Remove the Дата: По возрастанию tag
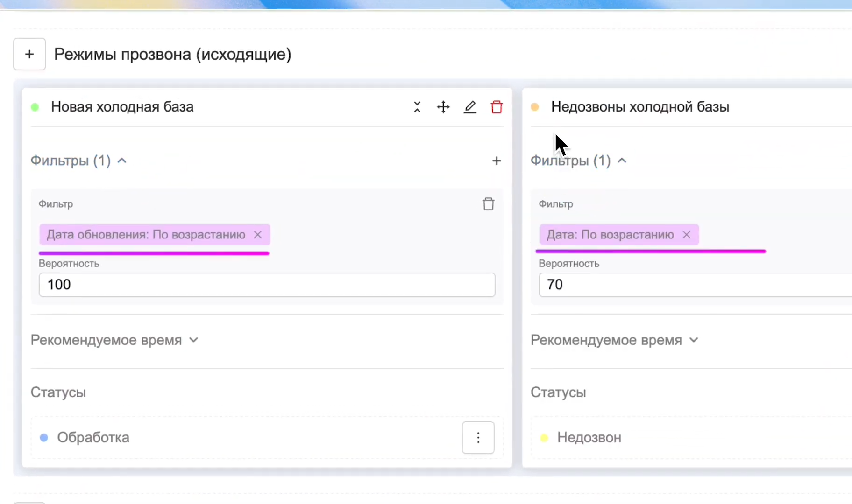The height and width of the screenshot is (504, 852). click(686, 234)
